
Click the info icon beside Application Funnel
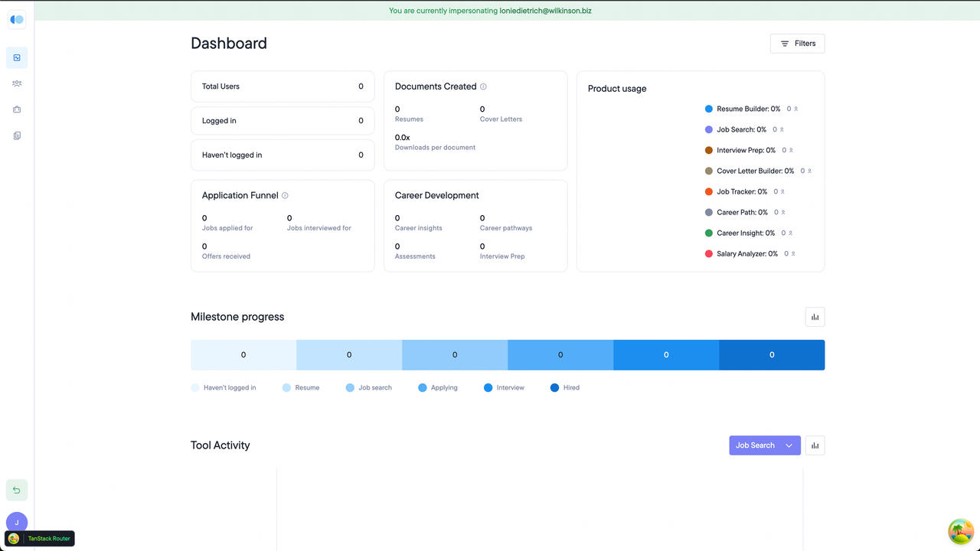click(x=284, y=195)
